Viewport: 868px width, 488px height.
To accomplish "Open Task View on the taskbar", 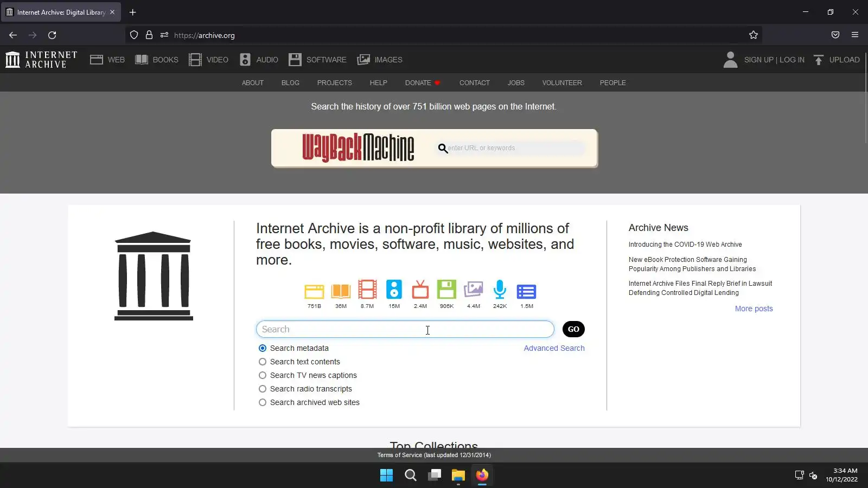I will coord(435,476).
